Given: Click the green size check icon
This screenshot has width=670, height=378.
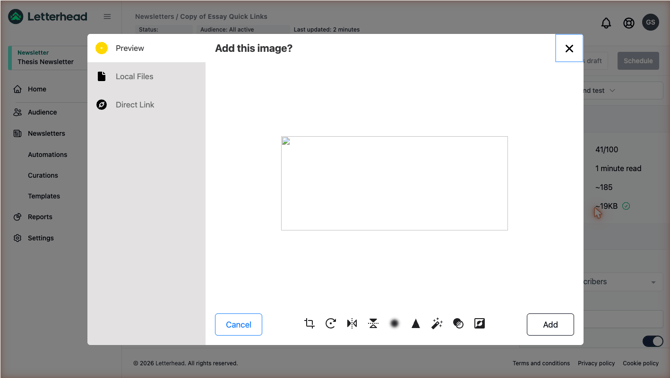Looking at the screenshot, I should click(626, 206).
